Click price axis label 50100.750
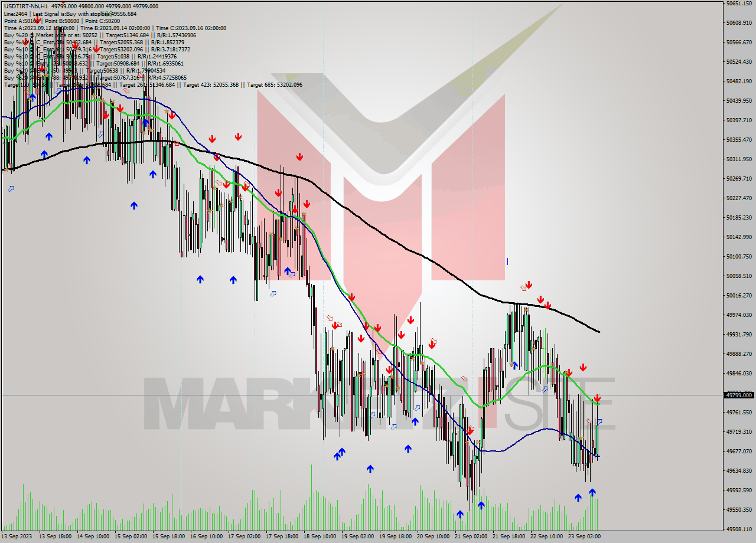756x543 pixels. tap(739, 256)
